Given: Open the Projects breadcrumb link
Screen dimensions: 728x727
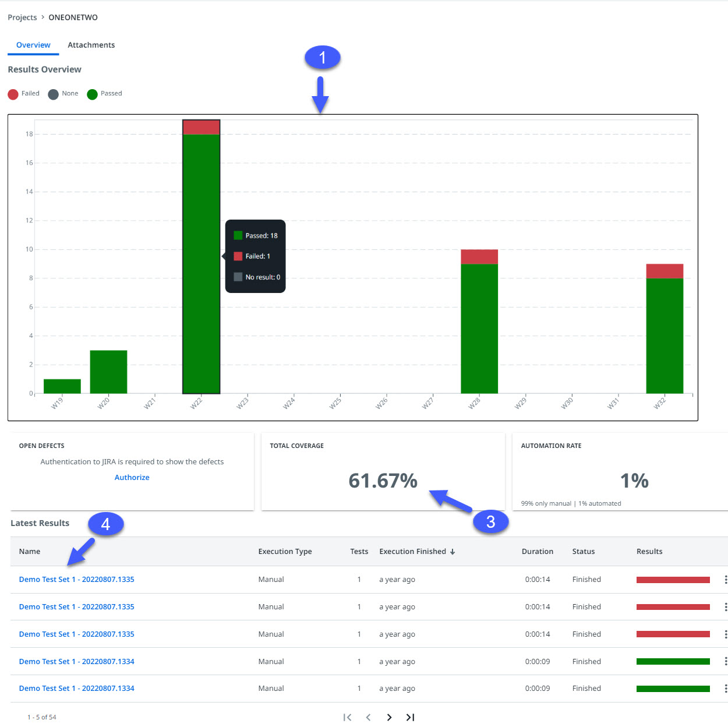Looking at the screenshot, I should [22, 17].
